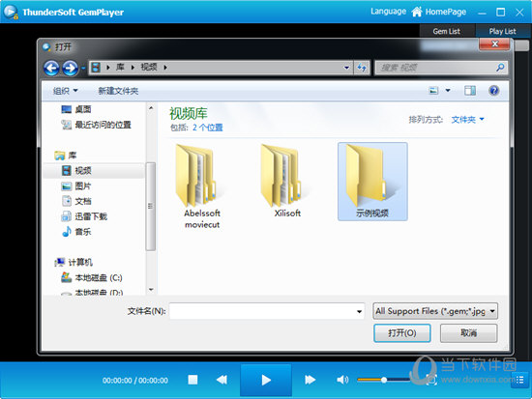Expand the 文件名 dropdown arrow

(359, 311)
